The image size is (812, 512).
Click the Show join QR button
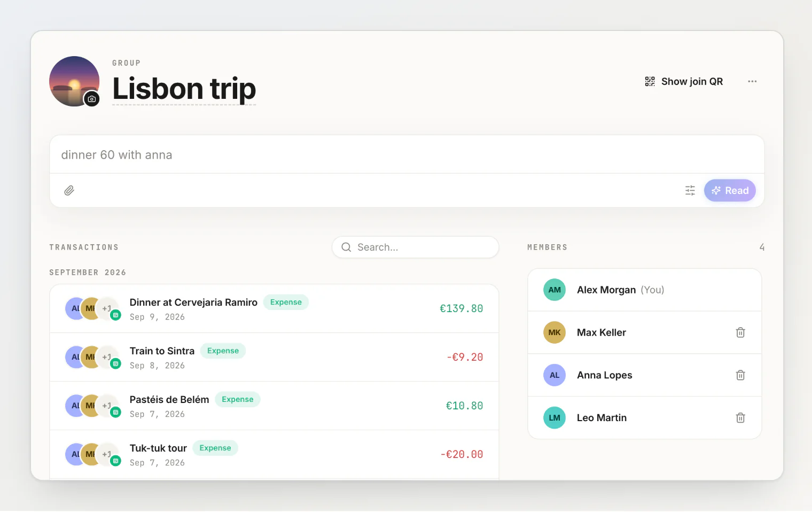point(684,81)
